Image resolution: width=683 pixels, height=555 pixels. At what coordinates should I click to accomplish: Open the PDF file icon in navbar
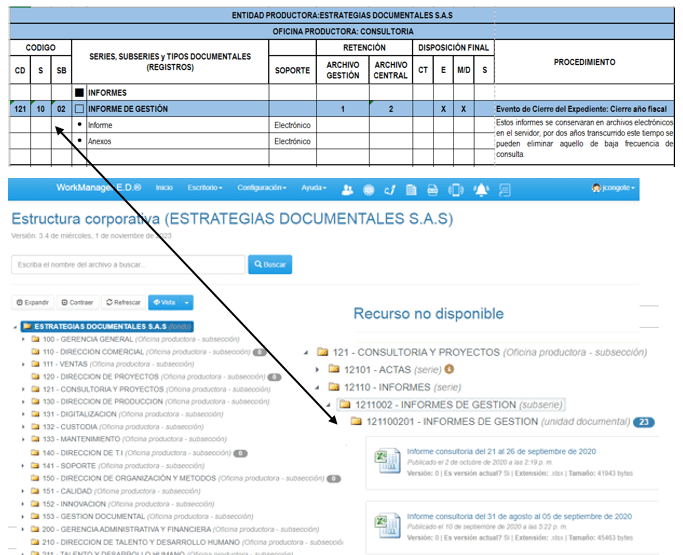point(433,190)
